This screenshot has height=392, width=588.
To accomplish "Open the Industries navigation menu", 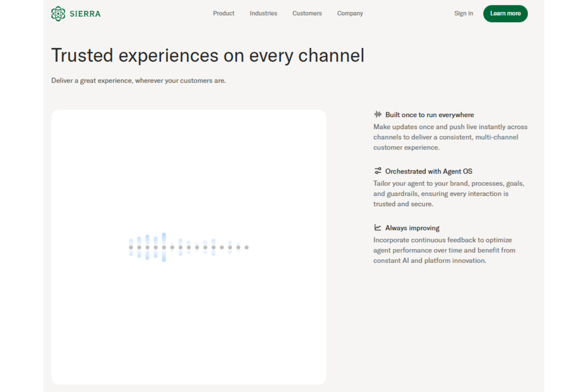I will 263,14.
